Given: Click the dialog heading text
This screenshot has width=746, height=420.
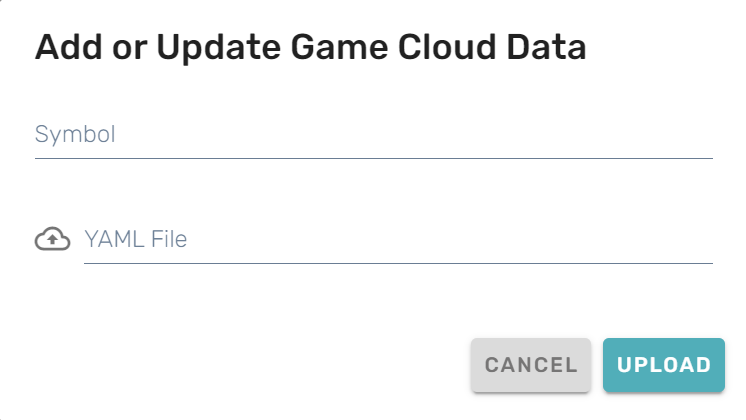Looking at the screenshot, I should point(310,48).
